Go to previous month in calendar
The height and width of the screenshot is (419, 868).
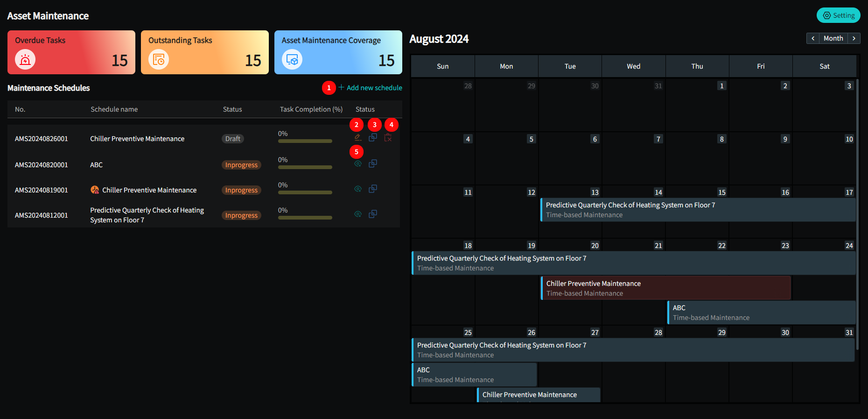(x=813, y=38)
